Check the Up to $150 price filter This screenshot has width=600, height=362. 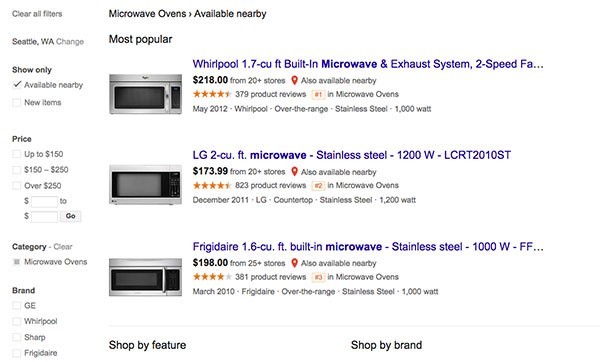point(16,154)
